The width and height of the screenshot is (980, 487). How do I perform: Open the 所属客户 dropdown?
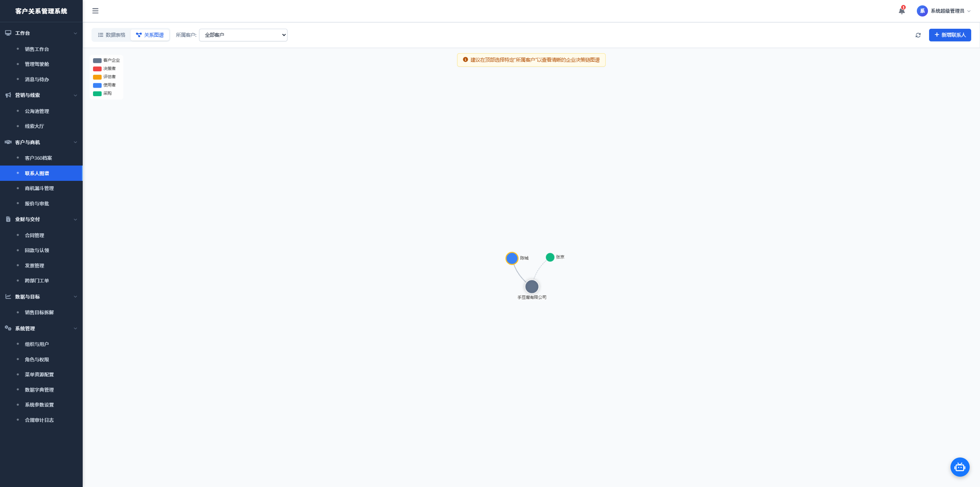(x=243, y=35)
